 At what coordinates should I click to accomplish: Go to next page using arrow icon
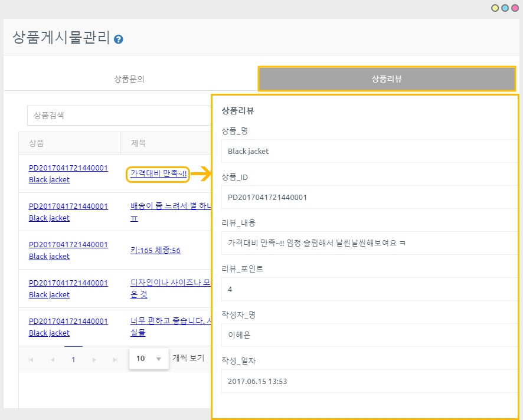click(x=94, y=359)
